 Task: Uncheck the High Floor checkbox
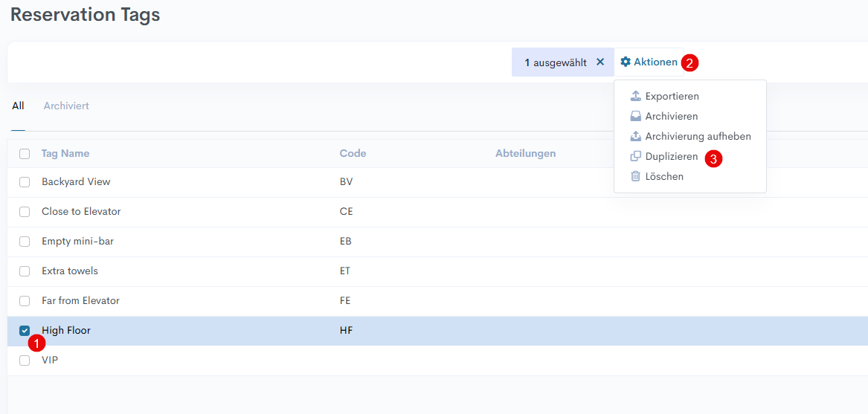(x=25, y=331)
